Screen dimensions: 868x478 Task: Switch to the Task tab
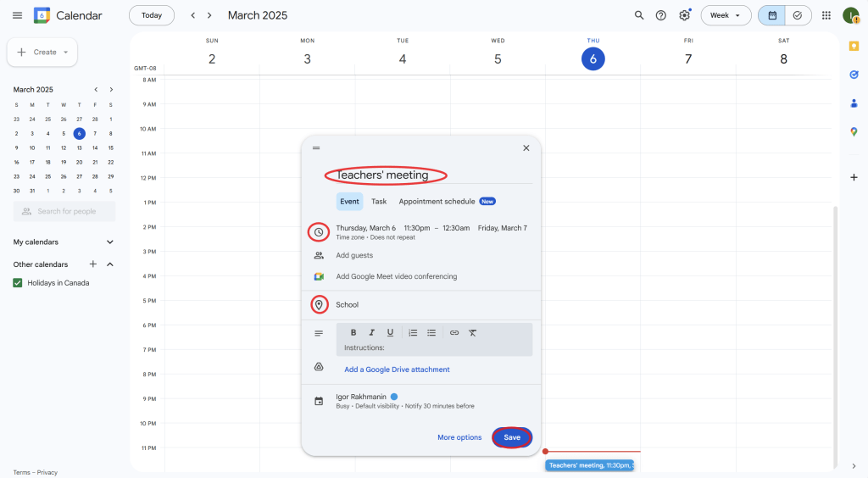point(379,202)
